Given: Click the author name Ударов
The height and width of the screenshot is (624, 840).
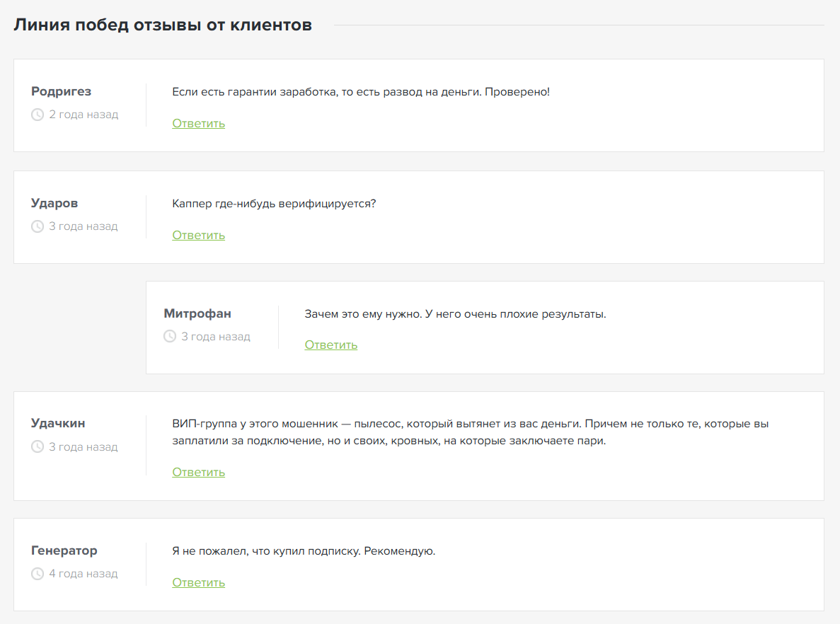Looking at the screenshot, I should [54, 203].
